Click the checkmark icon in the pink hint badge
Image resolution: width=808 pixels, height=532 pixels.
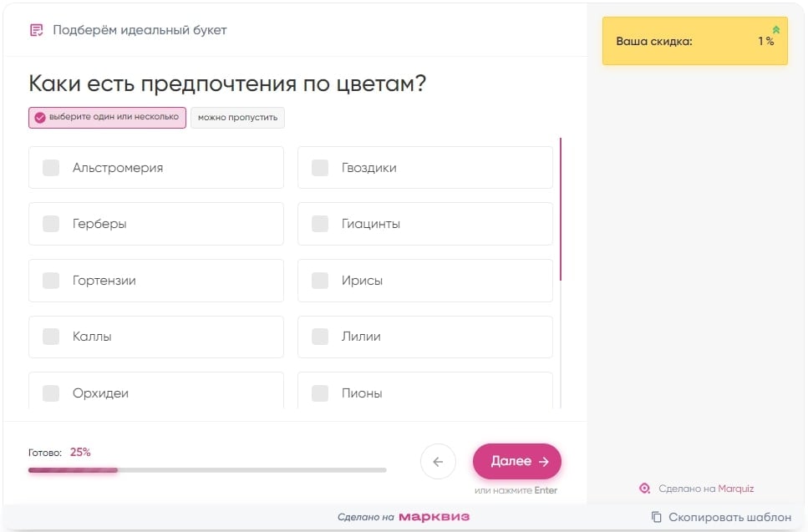[39, 117]
